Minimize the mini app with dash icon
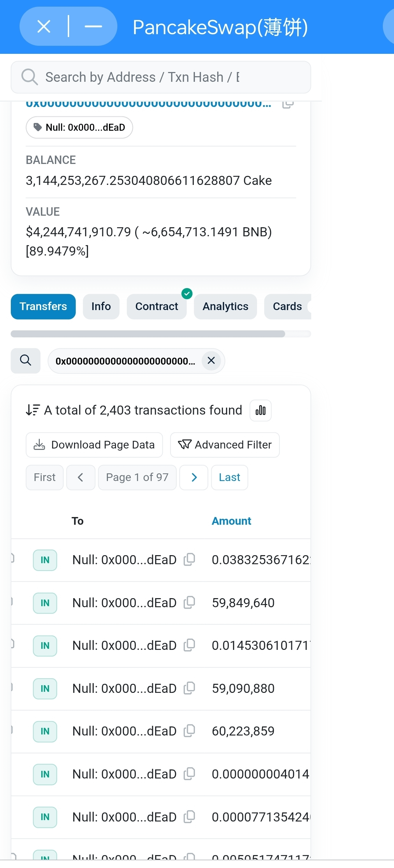 pos(93,27)
